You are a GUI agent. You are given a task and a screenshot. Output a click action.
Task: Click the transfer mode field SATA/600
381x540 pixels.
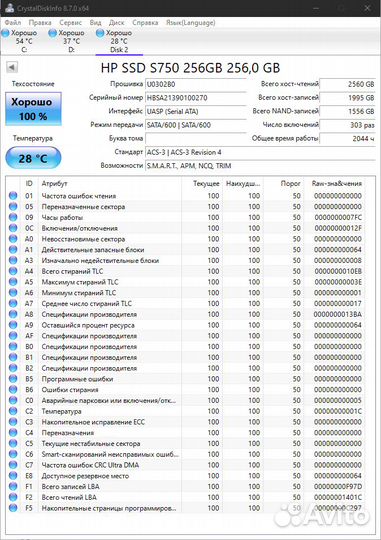click(x=195, y=125)
